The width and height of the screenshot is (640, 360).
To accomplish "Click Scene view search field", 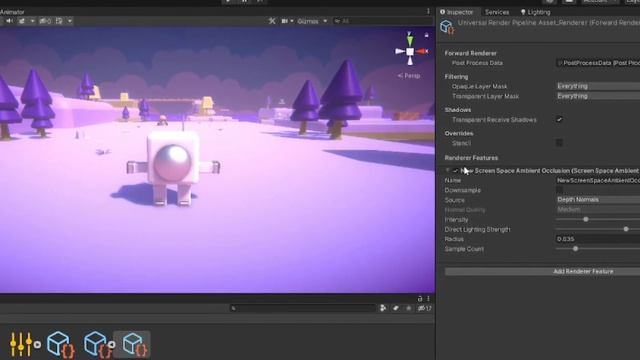I will [x=383, y=21].
